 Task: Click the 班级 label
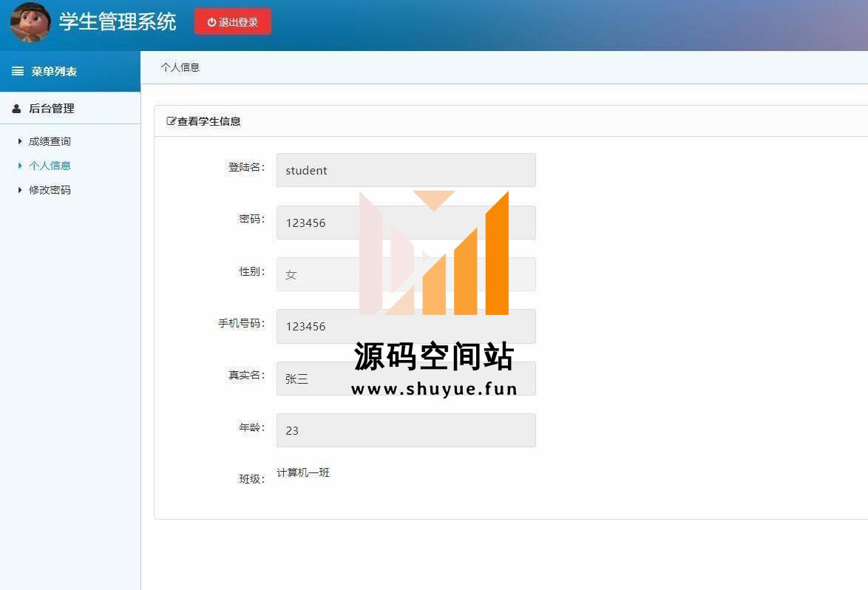click(x=252, y=479)
